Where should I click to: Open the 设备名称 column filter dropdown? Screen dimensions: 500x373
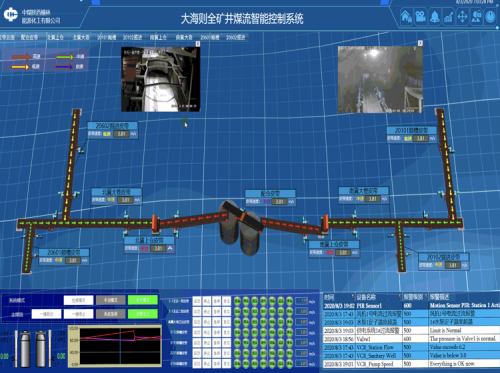[399, 297]
